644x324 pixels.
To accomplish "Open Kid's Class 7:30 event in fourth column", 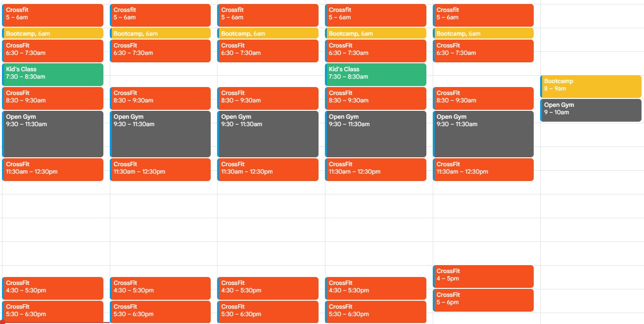I will pyautogui.click(x=375, y=75).
